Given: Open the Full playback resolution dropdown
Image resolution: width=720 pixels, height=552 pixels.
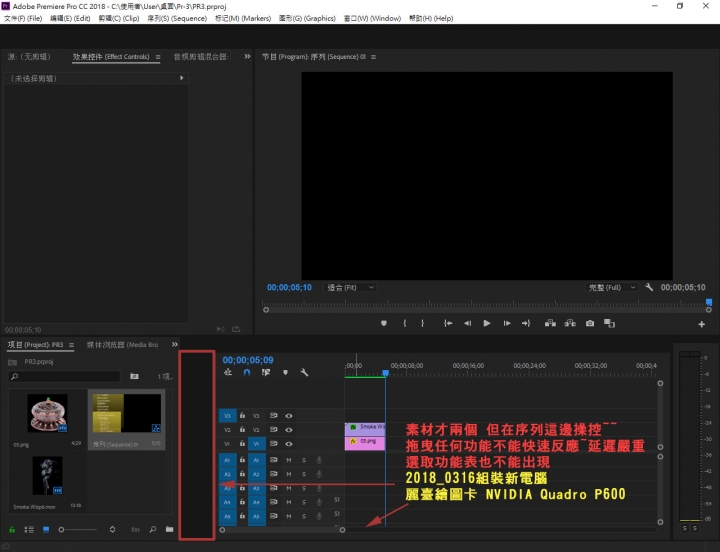Looking at the screenshot, I should pos(611,287).
